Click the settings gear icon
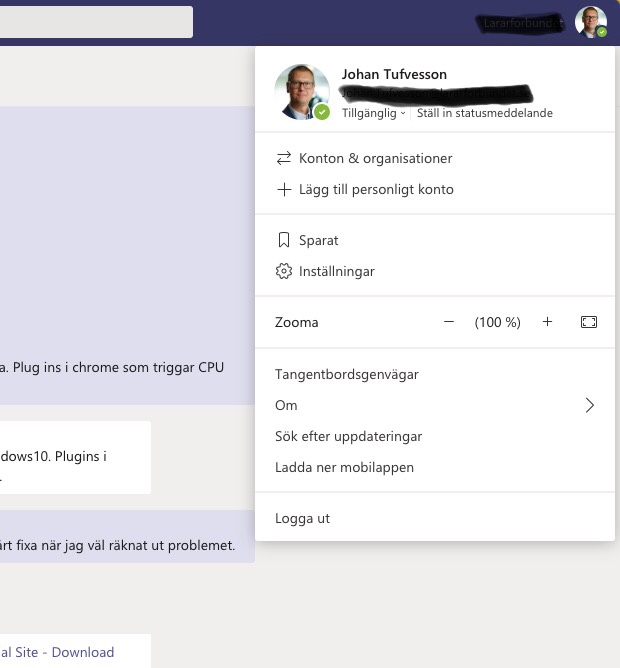 (x=284, y=271)
